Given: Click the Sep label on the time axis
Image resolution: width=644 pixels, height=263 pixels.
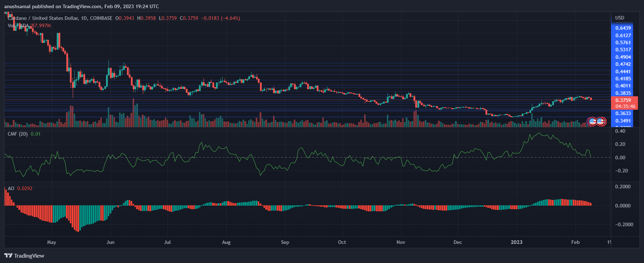Looking at the screenshot, I should pos(285,242).
